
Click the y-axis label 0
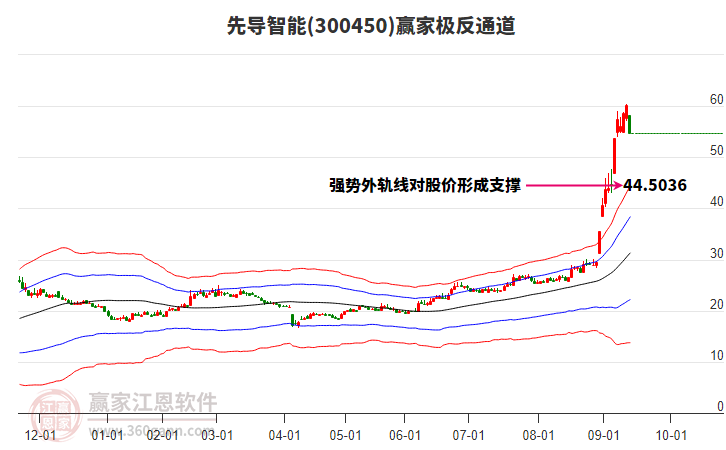720,406
